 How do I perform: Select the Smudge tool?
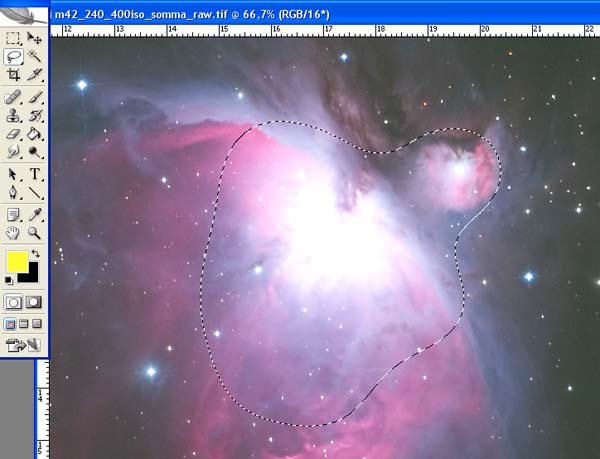pyautogui.click(x=13, y=152)
